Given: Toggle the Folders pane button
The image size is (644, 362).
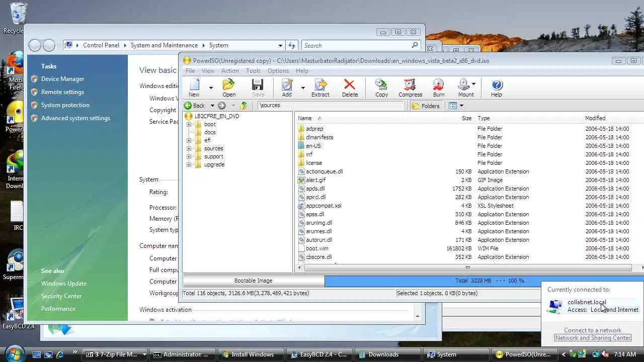Looking at the screenshot, I should (426, 106).
